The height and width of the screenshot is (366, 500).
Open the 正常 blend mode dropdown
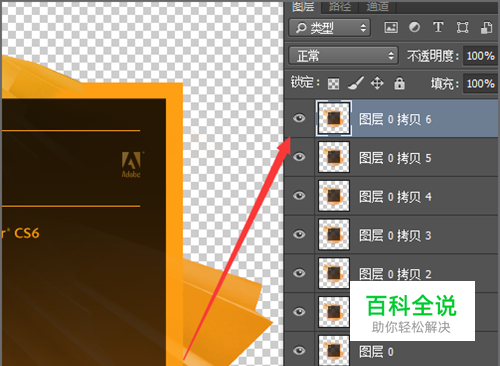[x=343, y=55]
